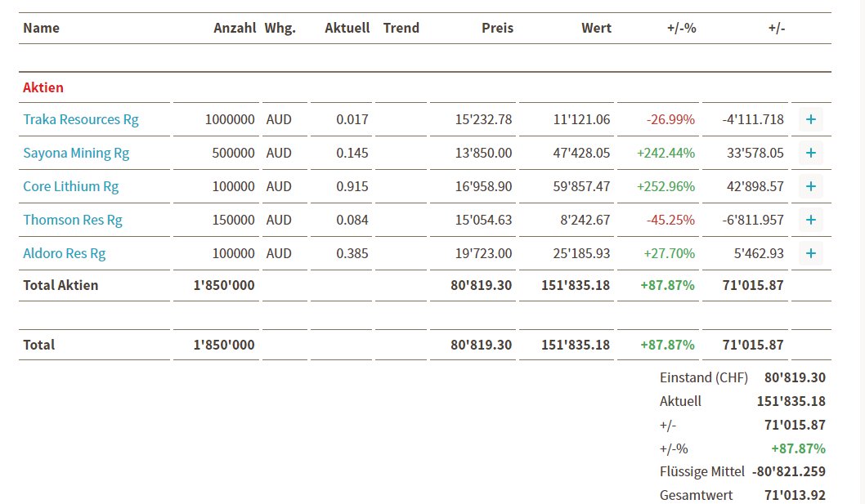Click the Aktien section heading
Image resolution: width=865 pixels, height=504 pixels.
click(43, 87)
